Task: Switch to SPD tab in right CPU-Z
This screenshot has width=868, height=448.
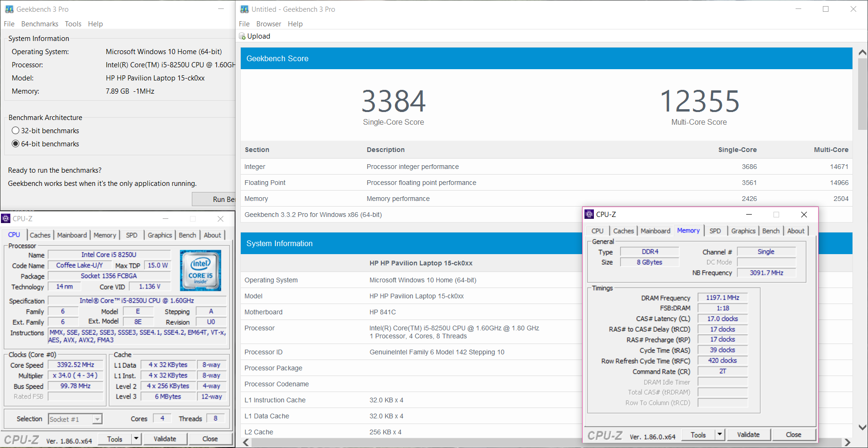Action: tap(715, 231)
